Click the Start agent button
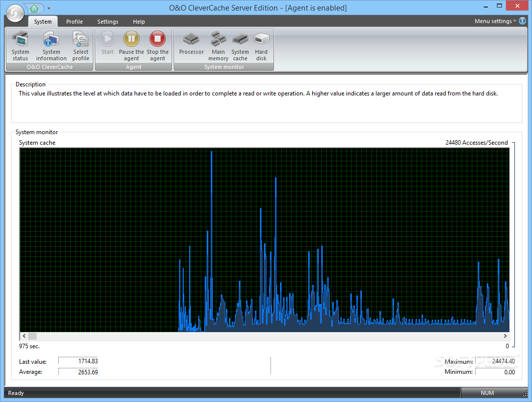The height and width of the screenshot is (402, 532). [x=107, y=43]
